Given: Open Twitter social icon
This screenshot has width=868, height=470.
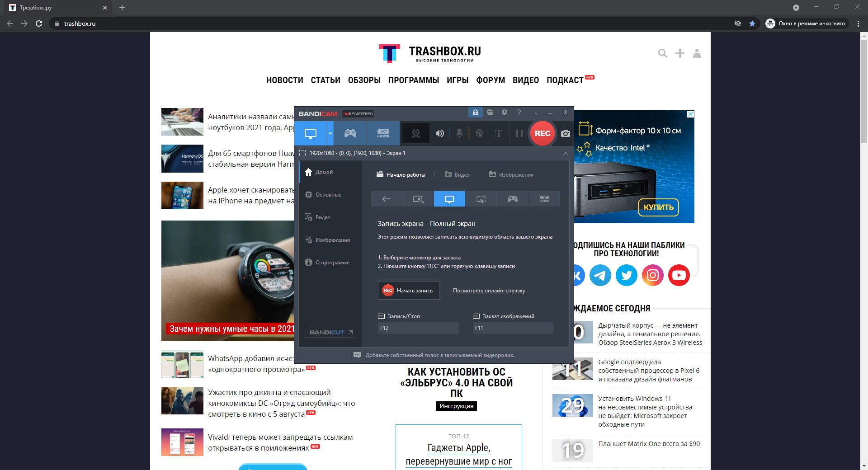Looking at the screenshot, I should (627, 275).
